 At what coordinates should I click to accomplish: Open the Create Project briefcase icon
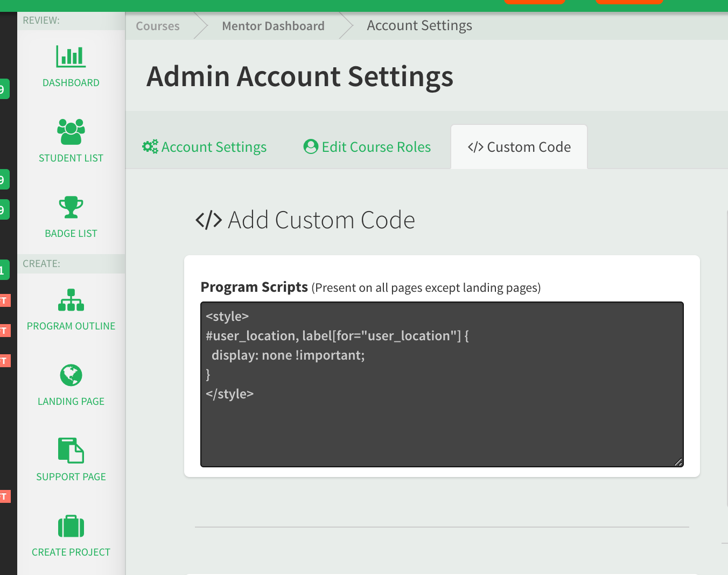tap(71, 526)
